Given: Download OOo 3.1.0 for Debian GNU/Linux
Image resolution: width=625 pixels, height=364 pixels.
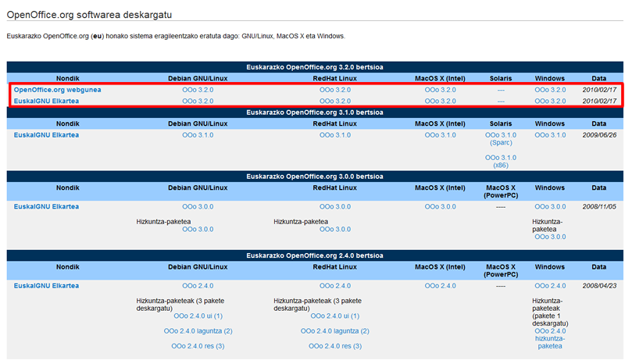Looking at the screenshot, I should pyautogui.click(x=198, y=135).
